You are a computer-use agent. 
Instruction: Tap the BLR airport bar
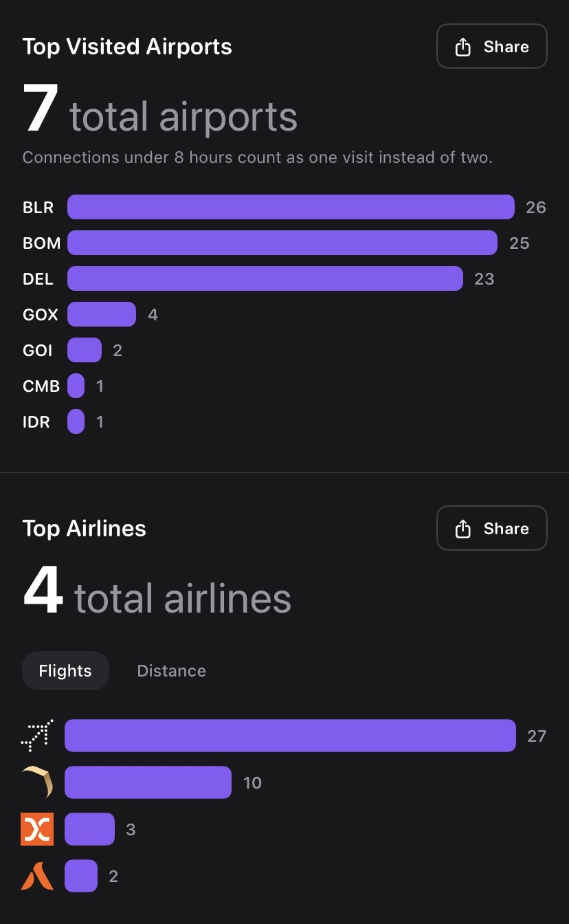point(291,207)
